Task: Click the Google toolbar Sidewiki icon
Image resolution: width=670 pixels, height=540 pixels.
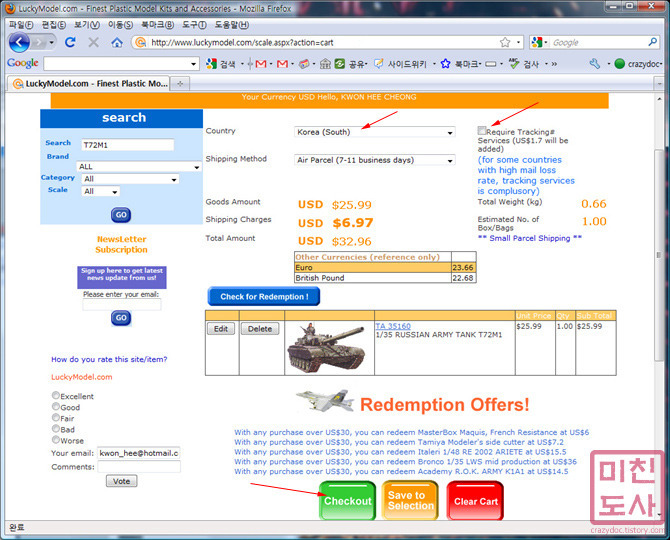Action: click(379, 64)
